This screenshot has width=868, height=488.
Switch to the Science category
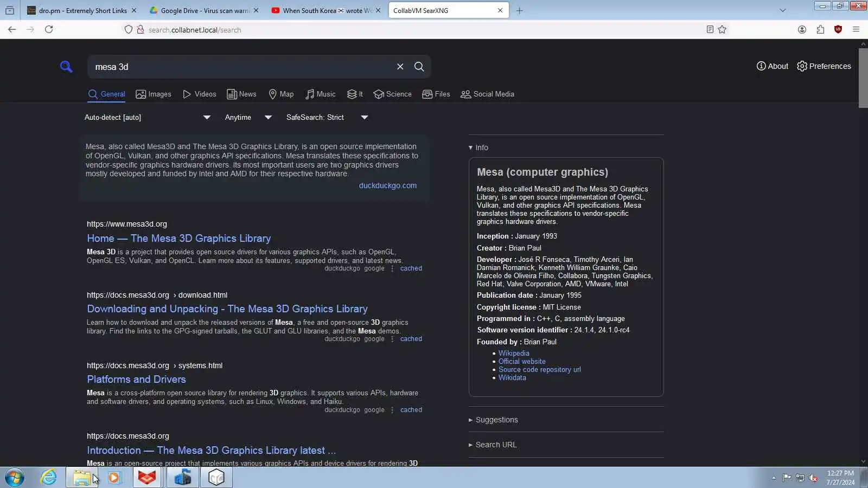tap(392, 94)
